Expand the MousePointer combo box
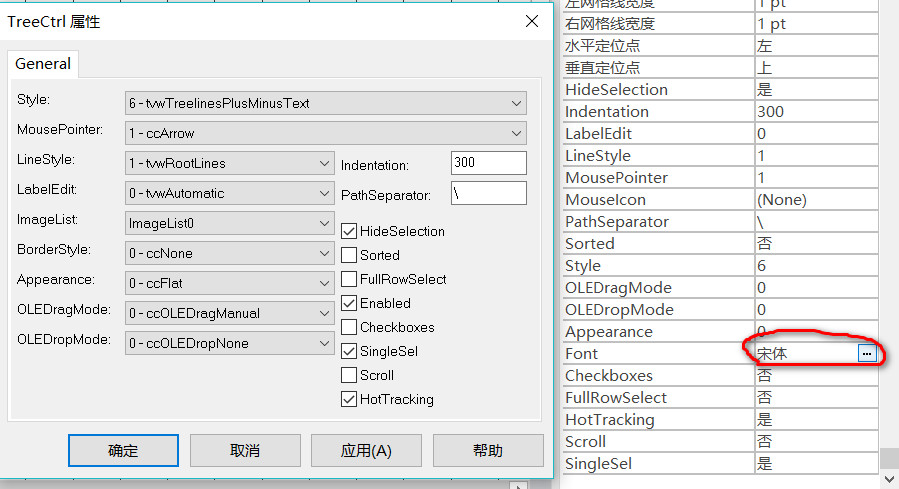Screen dimensions: 899x489 point(326,133)
